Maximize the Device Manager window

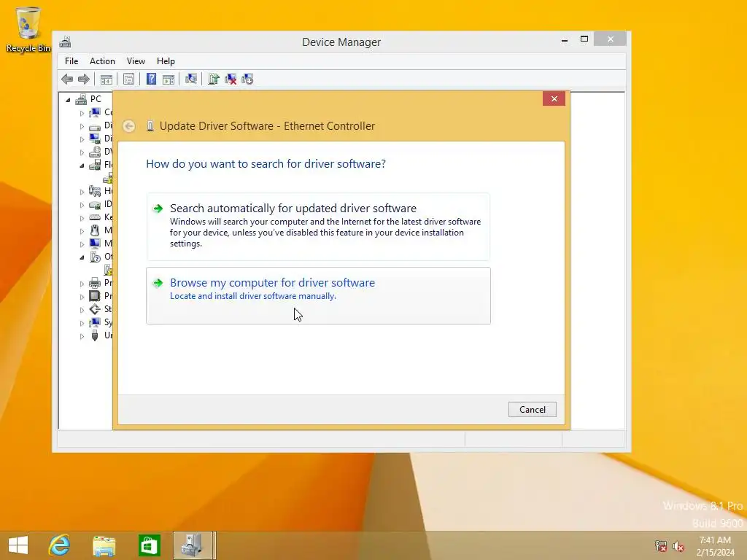point(584,39)
